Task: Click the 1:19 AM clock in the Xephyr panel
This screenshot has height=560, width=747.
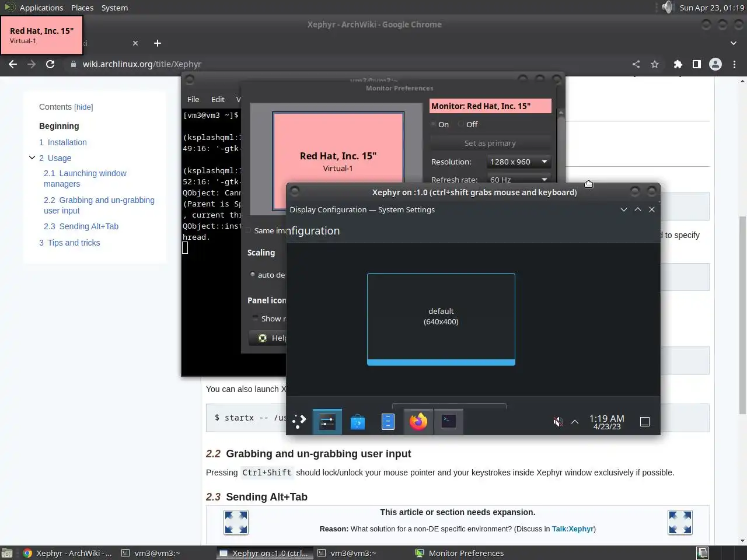Action: (x=607, y=422)
